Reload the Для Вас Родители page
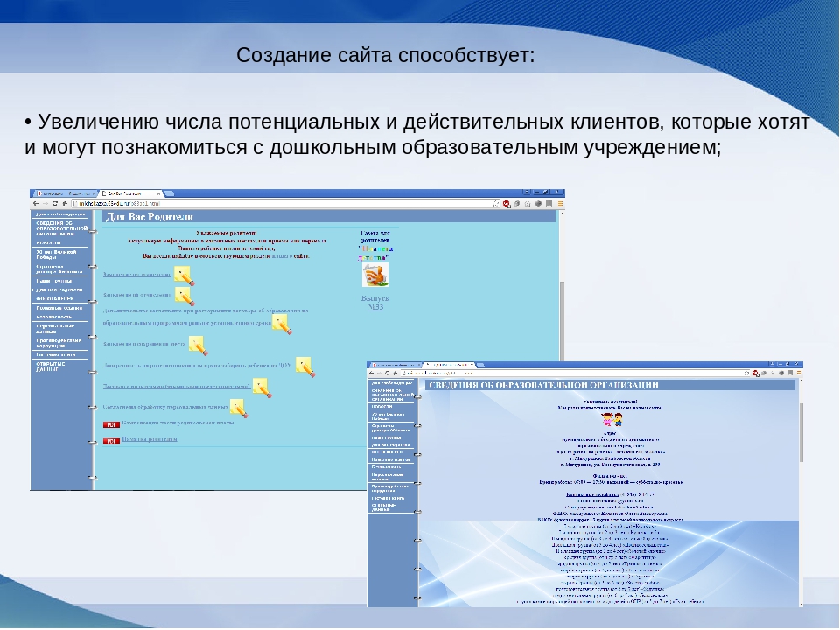 (54, 204)
